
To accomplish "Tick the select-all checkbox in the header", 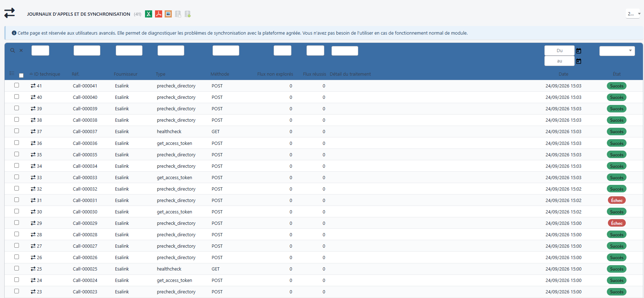I will click(x=21, y=75).
